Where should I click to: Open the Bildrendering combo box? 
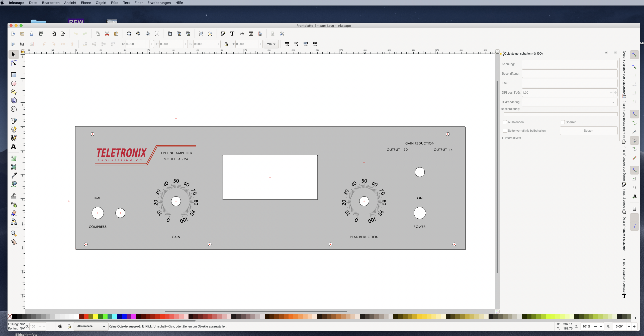569,102
